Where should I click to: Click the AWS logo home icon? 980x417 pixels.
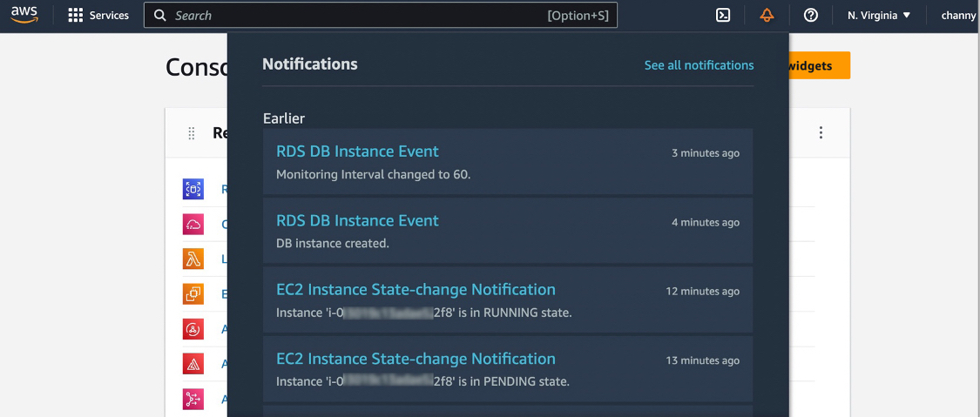24,16
